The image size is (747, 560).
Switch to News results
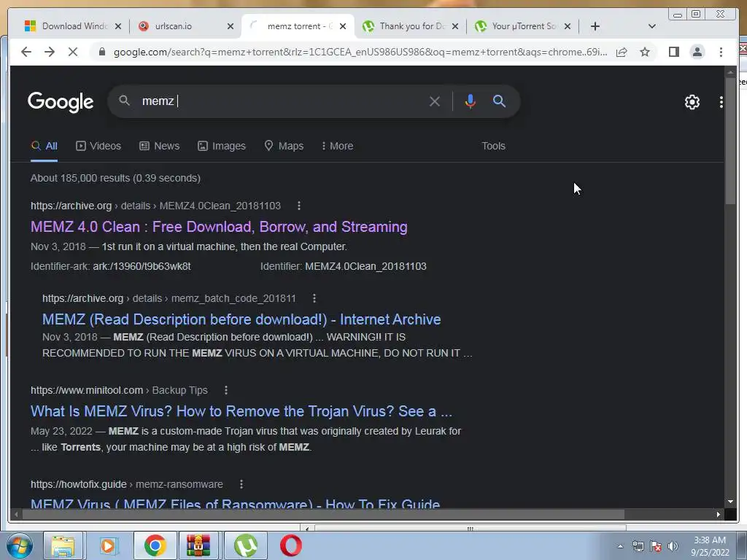160,146
